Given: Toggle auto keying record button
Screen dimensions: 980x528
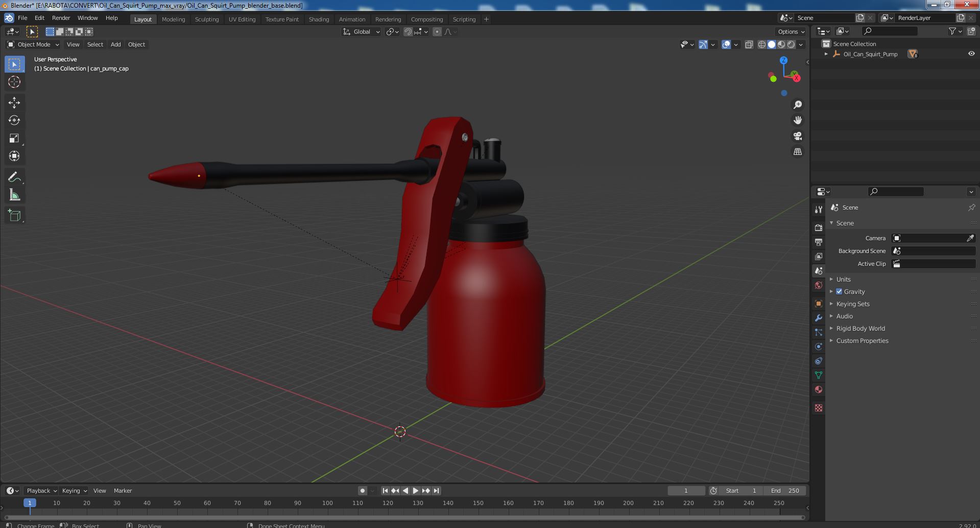Looking at the screenshot, I should point(363,491).
